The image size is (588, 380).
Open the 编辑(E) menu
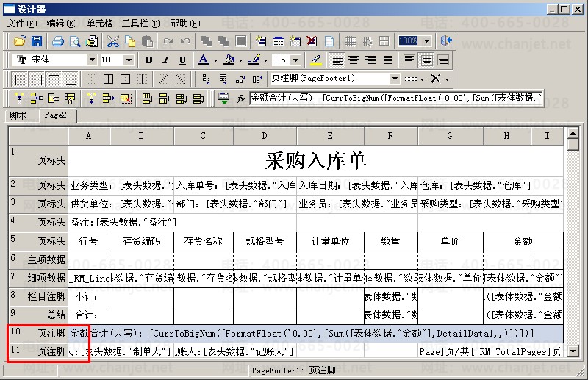[62, 24]
